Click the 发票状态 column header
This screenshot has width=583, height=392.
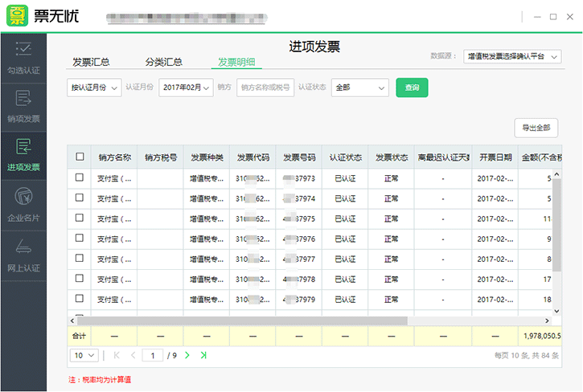click(x=392, y=157)
